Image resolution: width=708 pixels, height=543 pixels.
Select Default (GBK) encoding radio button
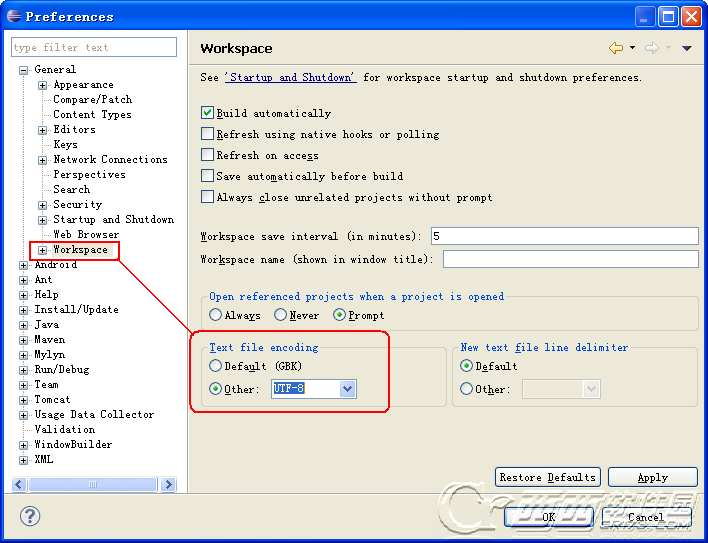216,367
